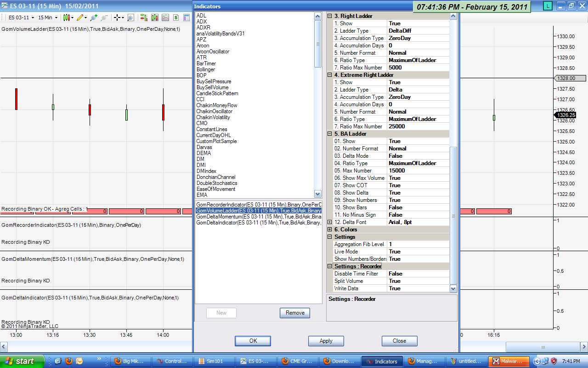Click the Apply button
The image size is (588, 368).
coord(326,341)
